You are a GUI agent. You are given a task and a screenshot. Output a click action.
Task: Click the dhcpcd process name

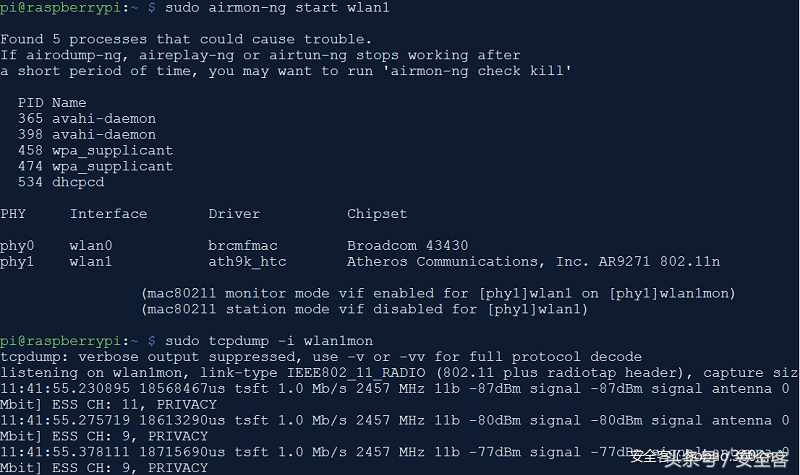pos(78,183)
